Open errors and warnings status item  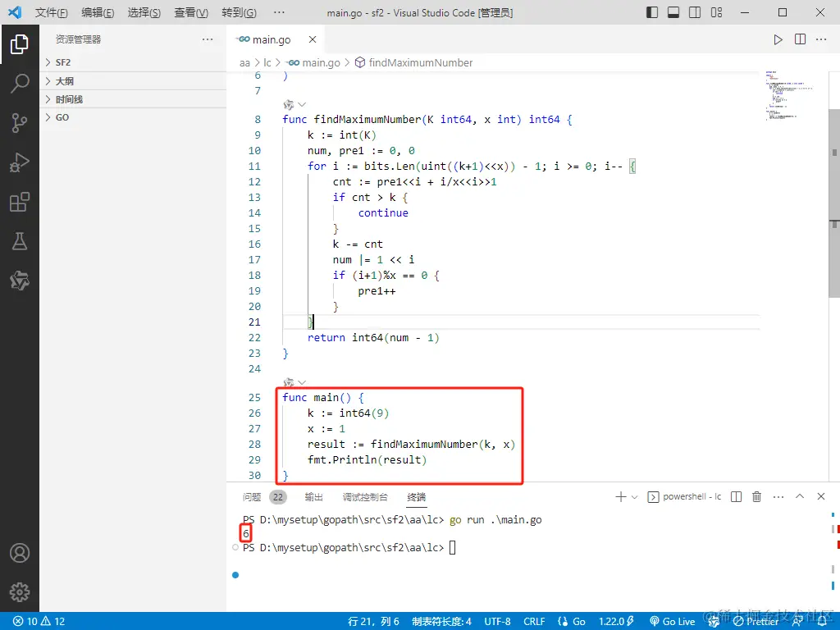click(x=39, y=622)
